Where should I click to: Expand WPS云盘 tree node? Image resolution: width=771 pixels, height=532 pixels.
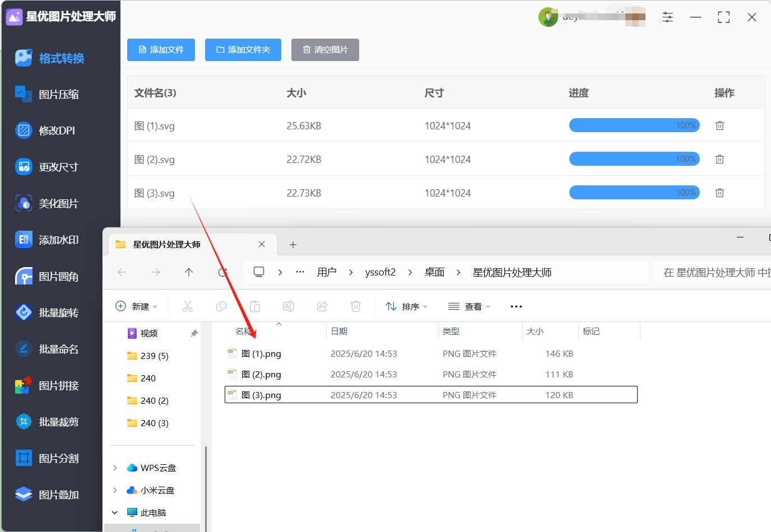pos(115,468)
